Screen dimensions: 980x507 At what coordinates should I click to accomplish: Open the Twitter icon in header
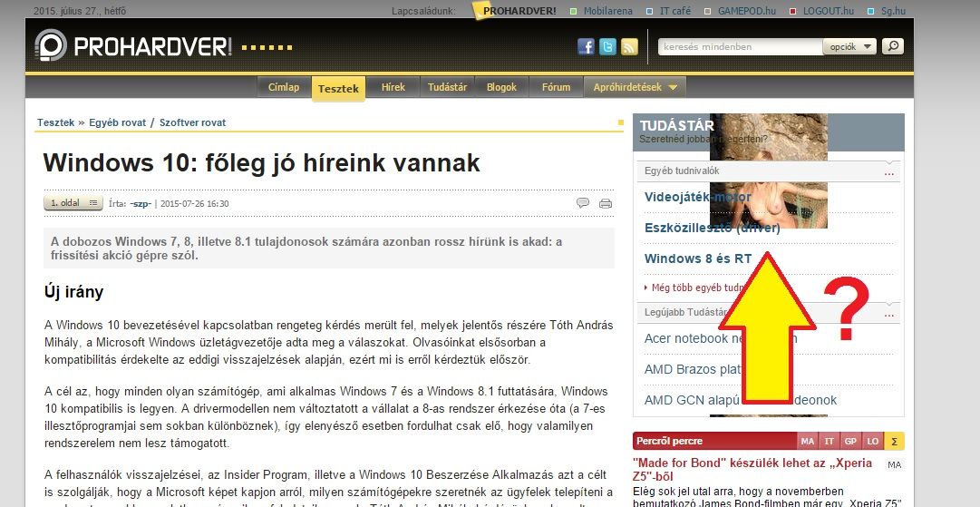(607, 47)
